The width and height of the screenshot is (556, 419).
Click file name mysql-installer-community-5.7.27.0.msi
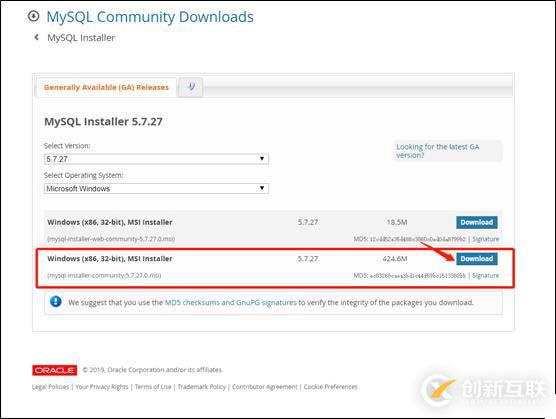[104, 275]
